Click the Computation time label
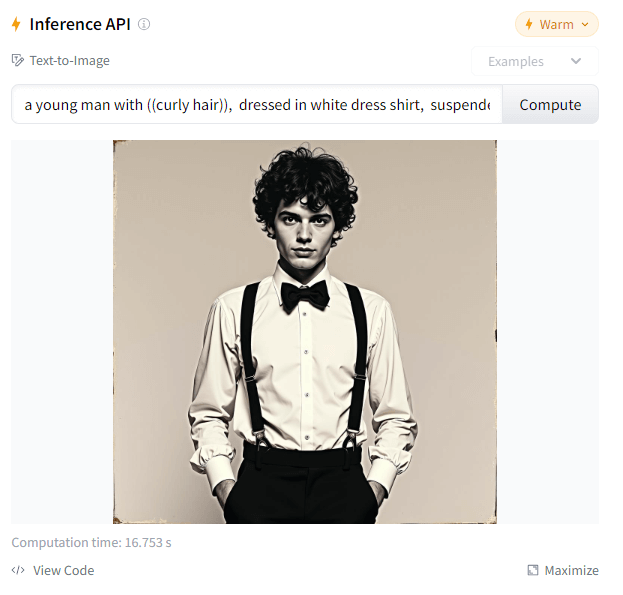This screenshot has height=595, width=623. click(x=91, y=542)
